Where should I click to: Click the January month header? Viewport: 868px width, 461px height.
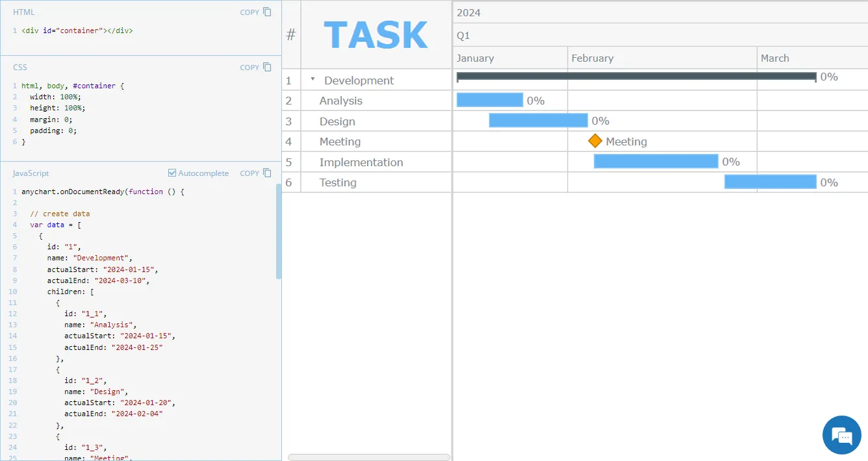pyautogui.click(x=510, y=58)
